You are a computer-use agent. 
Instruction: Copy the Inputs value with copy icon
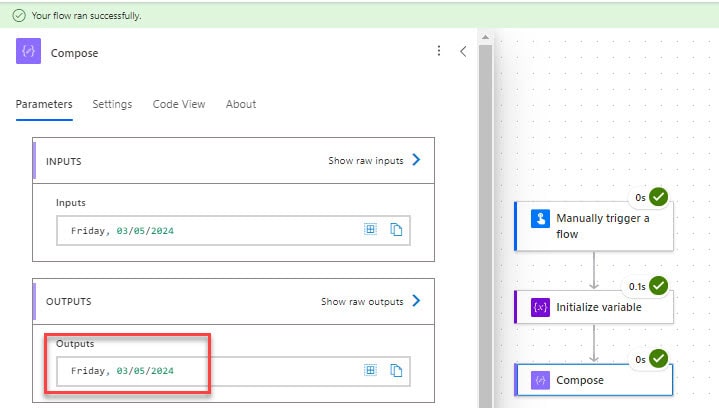click(396, 229)
